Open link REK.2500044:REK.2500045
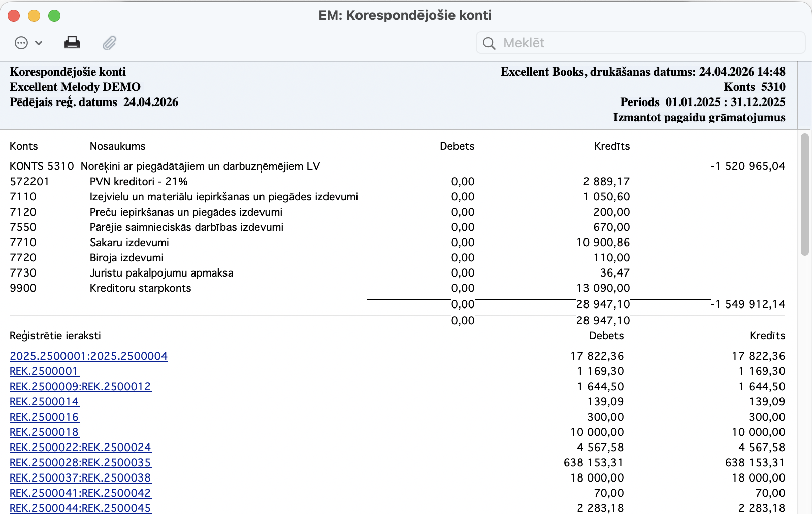Image resolution: width=812 pixels, height=514 pixels. click(x=80, y=508)
